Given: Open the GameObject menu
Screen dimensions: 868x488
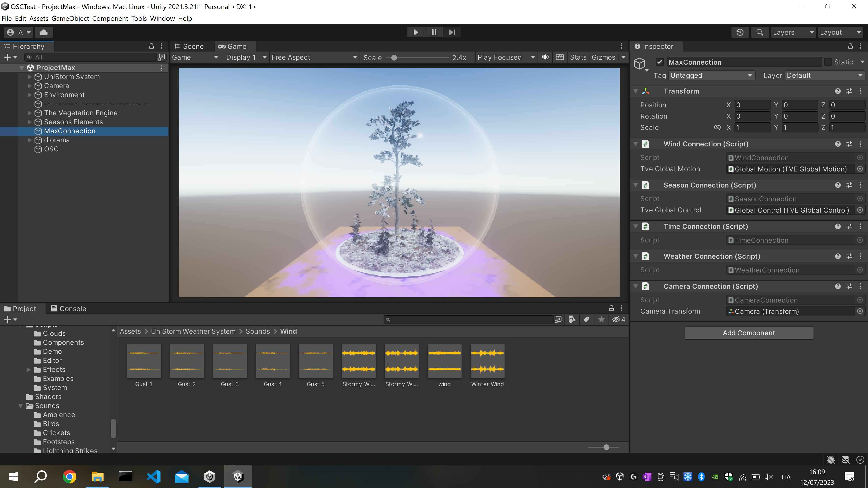Looking at the screenshot, I should pyautogui.click(x=70, y=18).
